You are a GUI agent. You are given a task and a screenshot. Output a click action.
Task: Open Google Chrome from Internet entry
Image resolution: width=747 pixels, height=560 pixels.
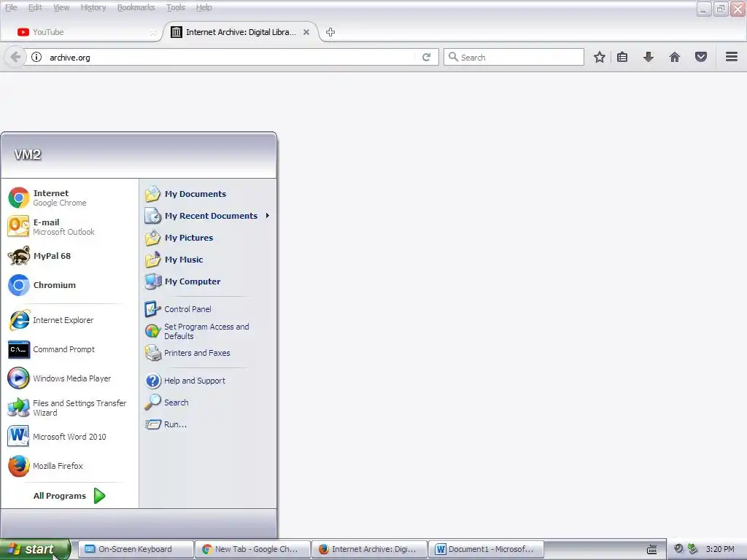point(69,198)
